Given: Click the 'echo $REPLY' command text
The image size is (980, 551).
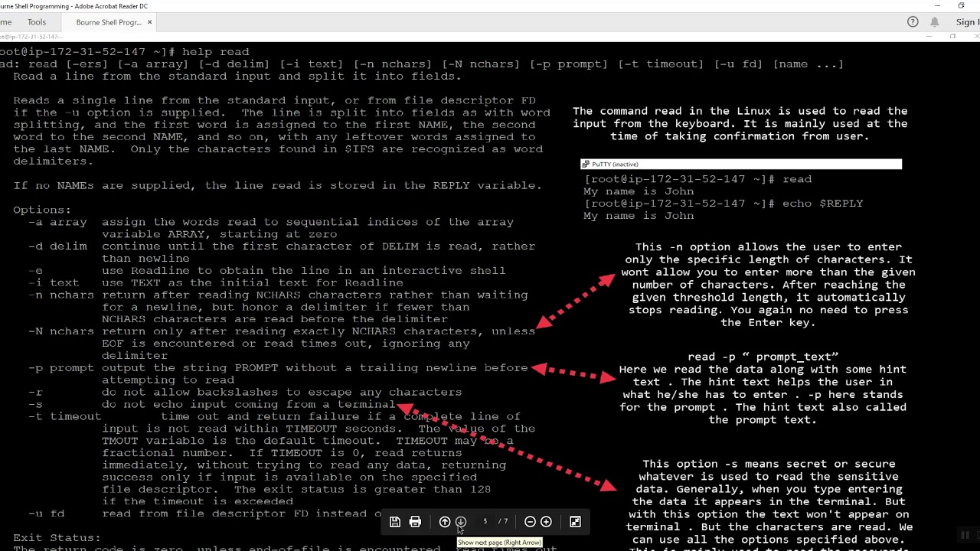Looking at the screenshot, I should tap(822, 204).
